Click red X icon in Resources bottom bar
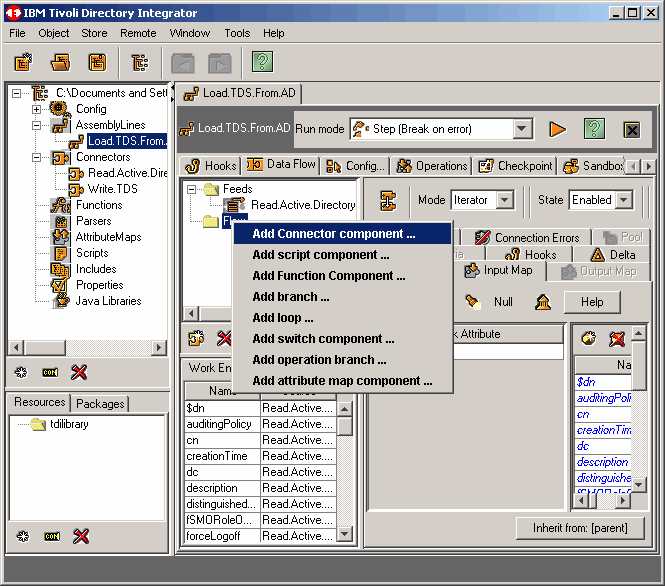 [x=80, y=536]
